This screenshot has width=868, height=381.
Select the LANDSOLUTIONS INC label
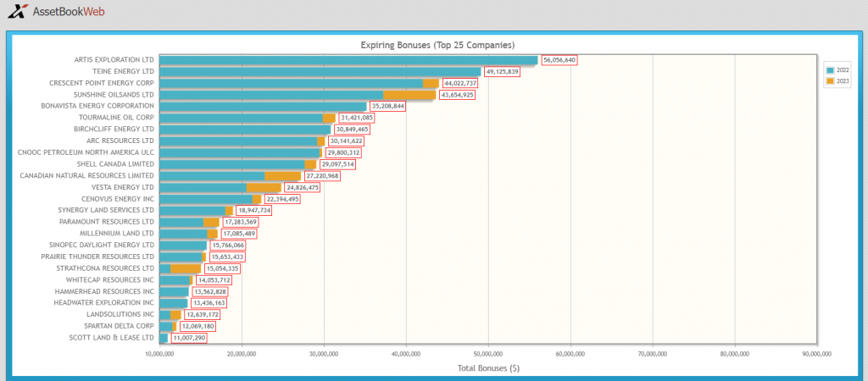tap(120, 315)
